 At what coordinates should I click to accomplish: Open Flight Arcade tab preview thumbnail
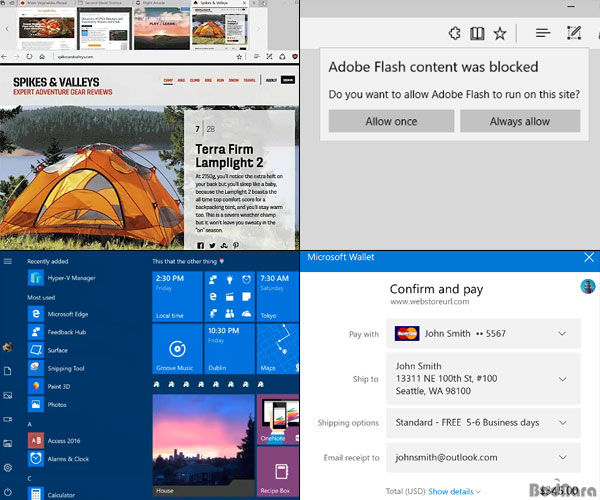click(161, 29)
